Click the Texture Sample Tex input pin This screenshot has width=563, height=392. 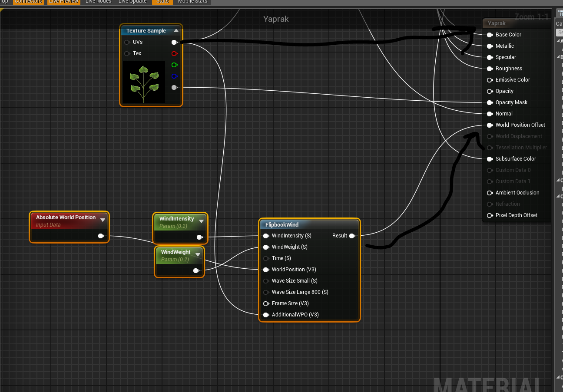pyautogui.click(x=127, y=53)
